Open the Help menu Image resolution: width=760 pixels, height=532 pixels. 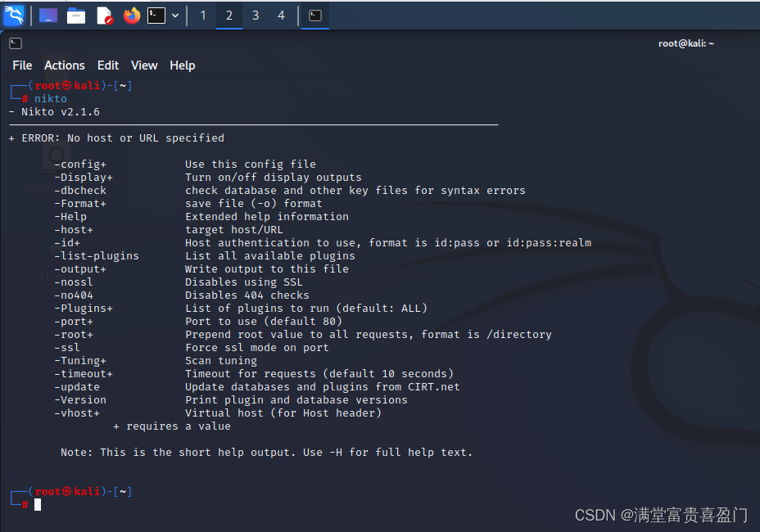tap(183, 65)
